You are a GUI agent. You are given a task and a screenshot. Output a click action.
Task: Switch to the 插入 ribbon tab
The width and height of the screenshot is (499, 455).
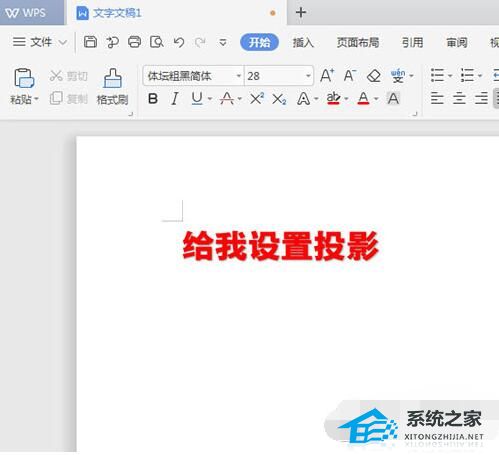[x=303, y=42]
